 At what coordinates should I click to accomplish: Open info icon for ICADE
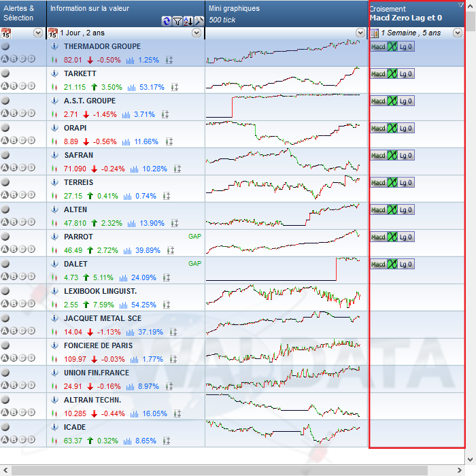pos(54,427)
